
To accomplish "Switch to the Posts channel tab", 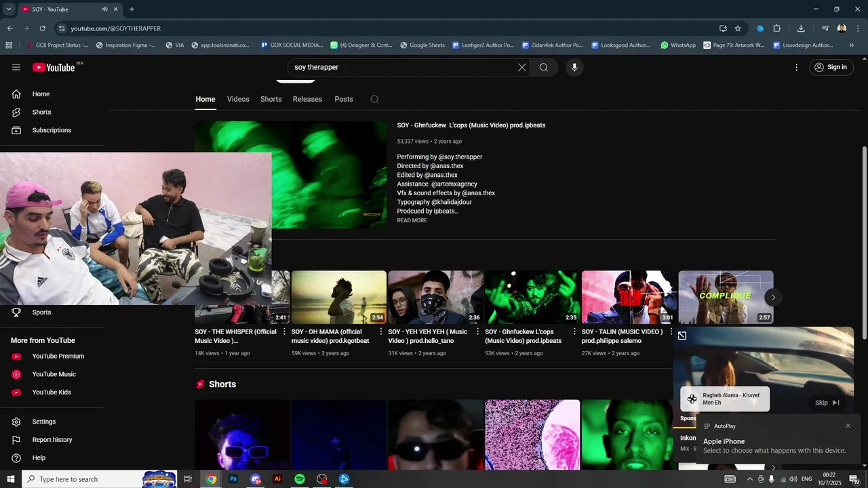I will tap(344, 99).
